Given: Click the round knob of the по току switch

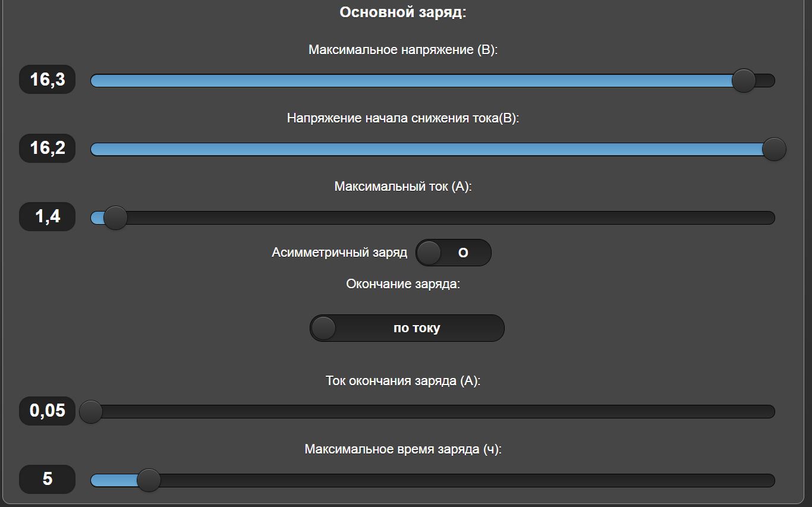Looking at the screenshot, I should click(x=323, y=328).
